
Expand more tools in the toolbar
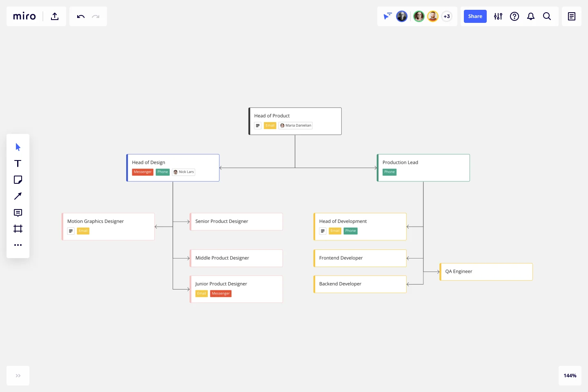tap(18, 245)
